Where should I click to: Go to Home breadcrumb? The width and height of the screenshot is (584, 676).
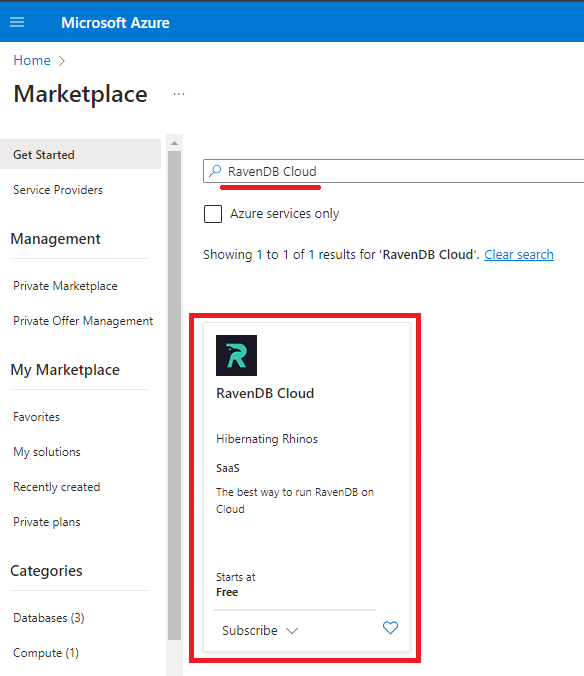click(32, 60)
